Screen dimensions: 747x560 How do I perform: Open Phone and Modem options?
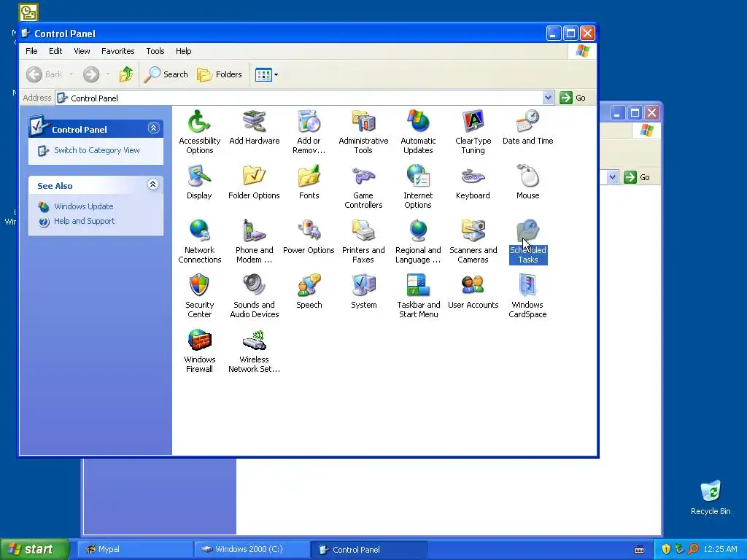tap(255, 241)
